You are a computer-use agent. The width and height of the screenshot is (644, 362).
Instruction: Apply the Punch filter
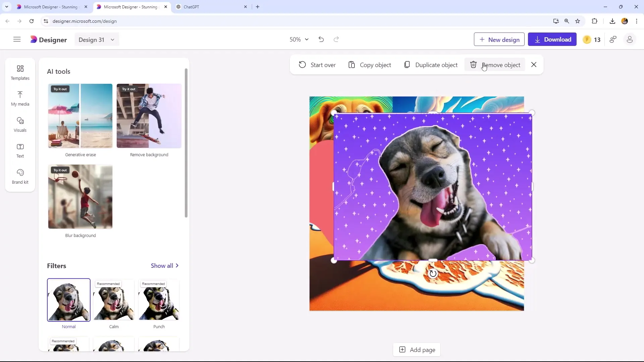[159, 300]
